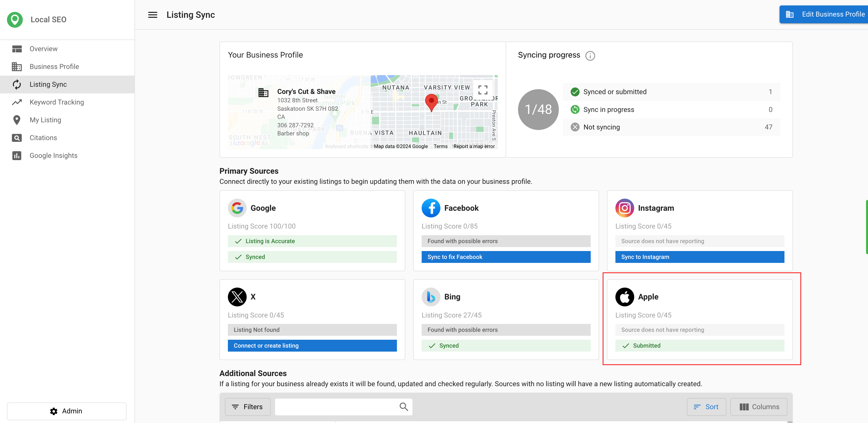Open the Filters dropdown
The image size is (868, 423).
coord(248,407)
